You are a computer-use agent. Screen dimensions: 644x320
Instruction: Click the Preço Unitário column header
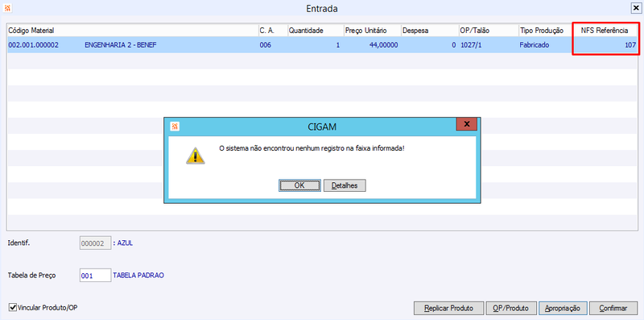tap(372, 31)
